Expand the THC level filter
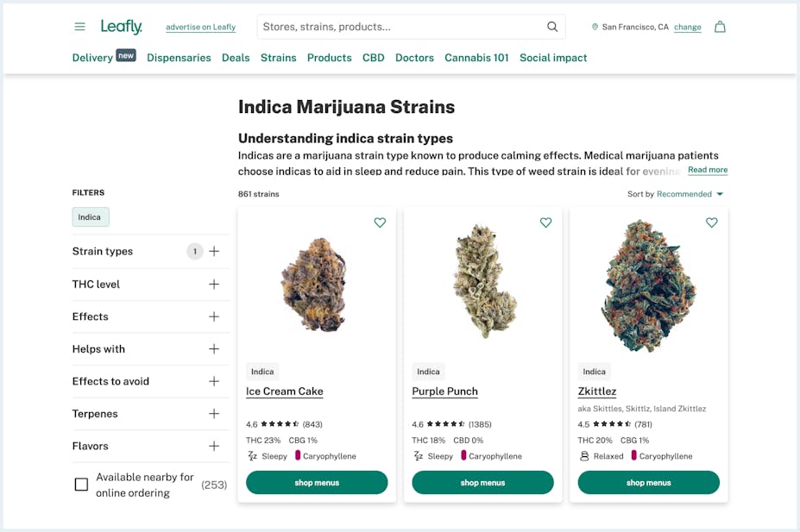This screenshot has width=800, height=532. click(x=213, y=284)
